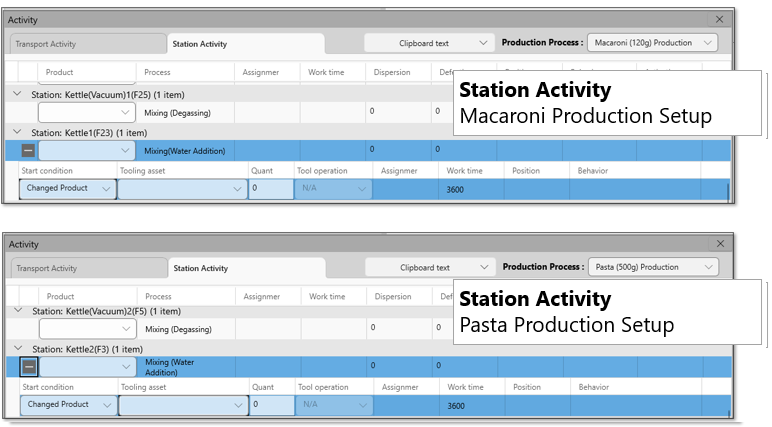Open the Pasta (500g) Production process dropdown

652,267
